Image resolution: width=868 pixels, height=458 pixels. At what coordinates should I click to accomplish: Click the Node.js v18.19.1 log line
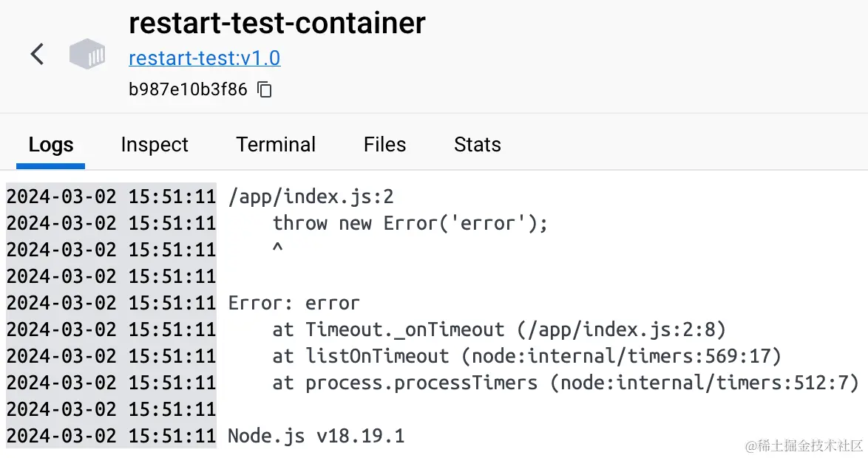[x=316, y=436]
